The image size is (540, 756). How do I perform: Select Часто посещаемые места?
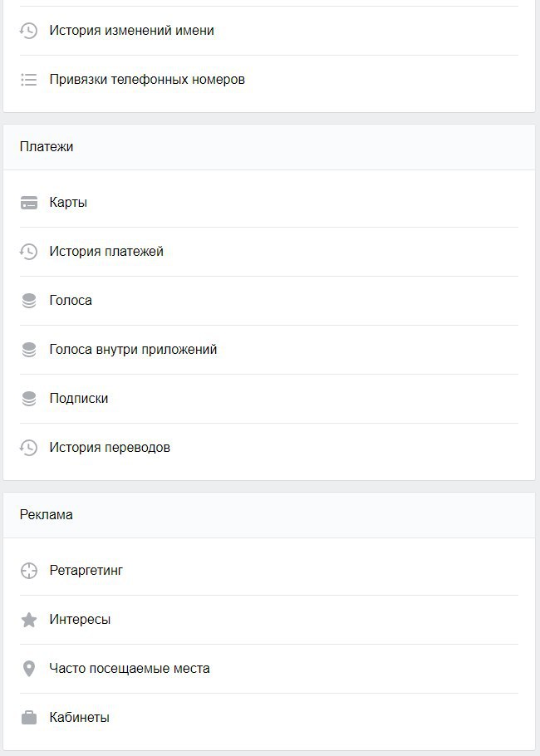click(x=269, y=669)
